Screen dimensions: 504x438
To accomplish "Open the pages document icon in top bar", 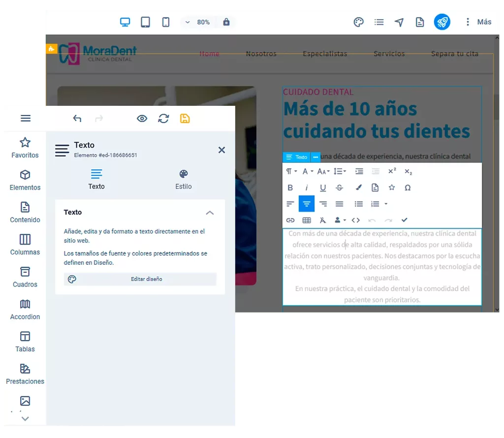I will click(x=419, y=22).
